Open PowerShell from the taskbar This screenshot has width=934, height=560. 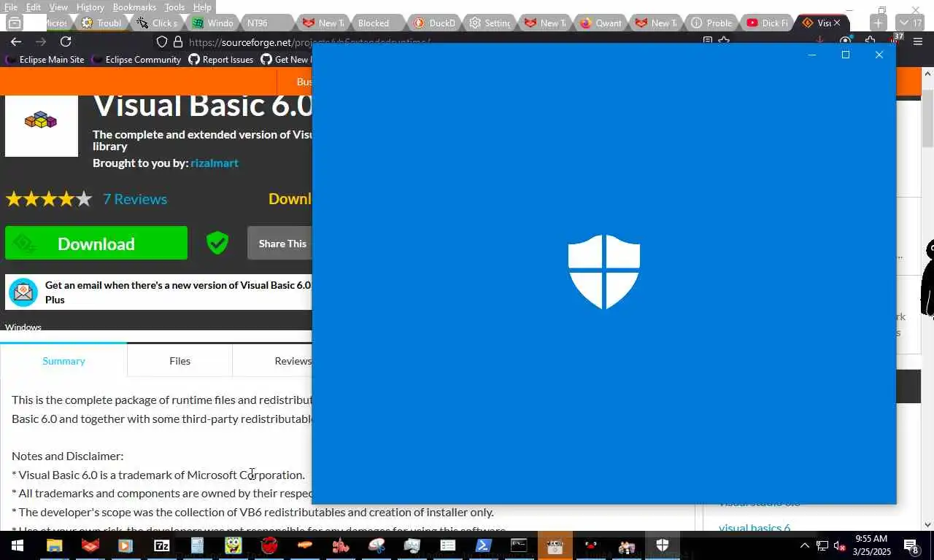tap(483, 545)
